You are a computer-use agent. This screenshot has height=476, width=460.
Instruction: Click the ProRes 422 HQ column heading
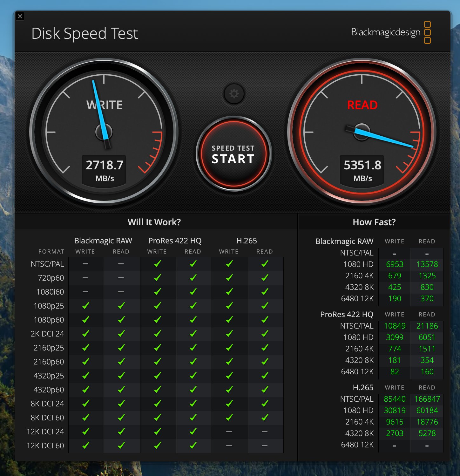(175, 241)
